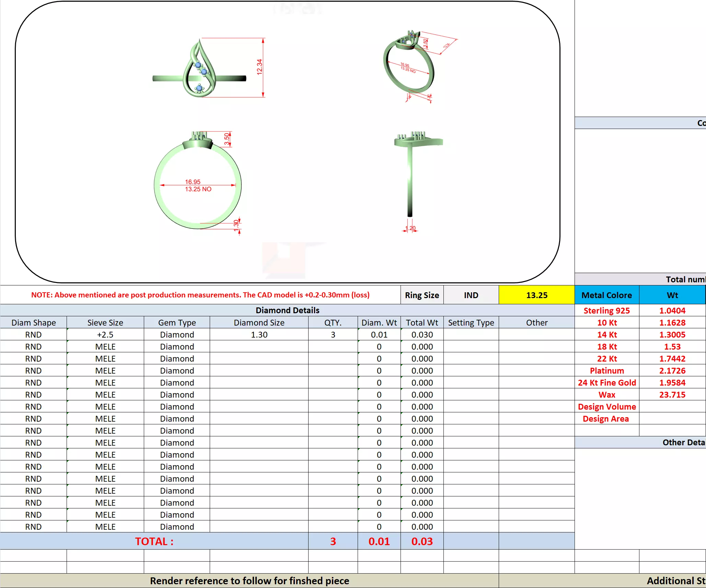Click the yellow 13.25 ring size cell
Screen dimensions: 706x588
(536, 295)
